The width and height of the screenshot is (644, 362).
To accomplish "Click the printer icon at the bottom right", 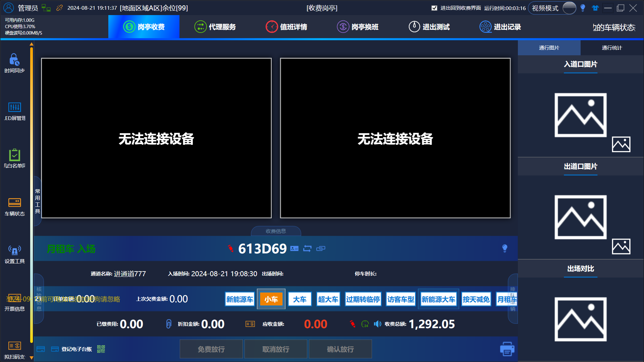I will coord(507,349).
